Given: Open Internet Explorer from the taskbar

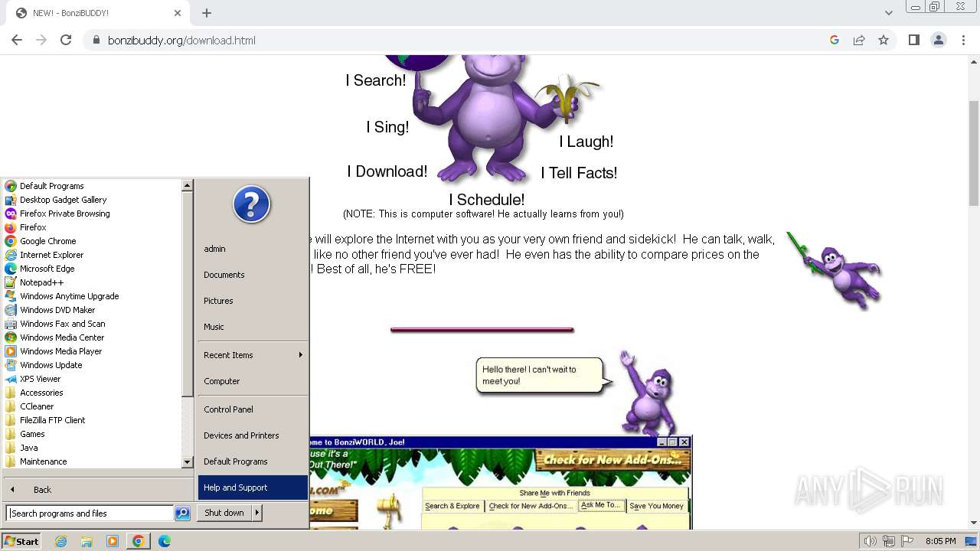Looking at the screenshot, I should coord(61,541).
